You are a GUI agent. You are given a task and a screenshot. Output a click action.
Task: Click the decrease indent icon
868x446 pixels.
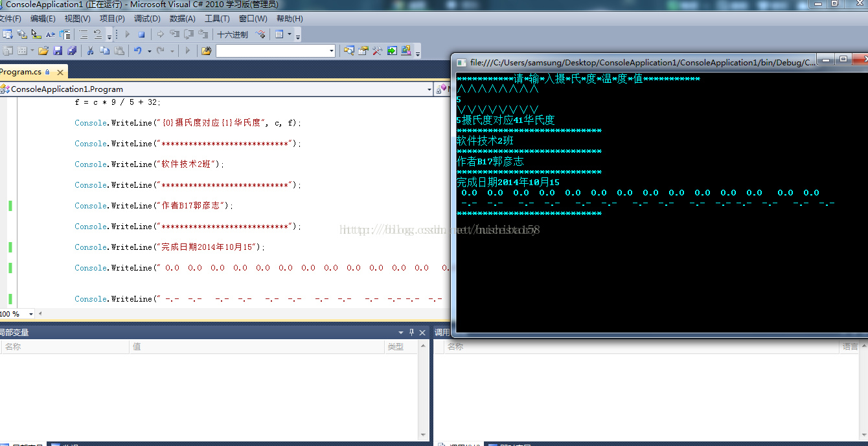(x=84, y=34)
